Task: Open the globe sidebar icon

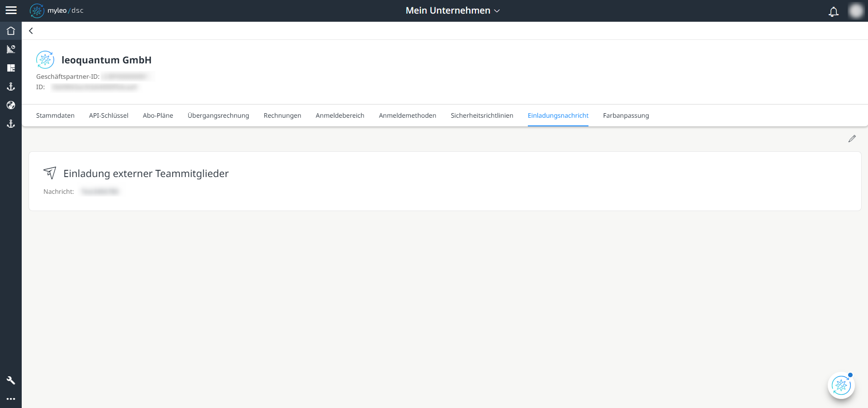Action: tap(11, 105)
